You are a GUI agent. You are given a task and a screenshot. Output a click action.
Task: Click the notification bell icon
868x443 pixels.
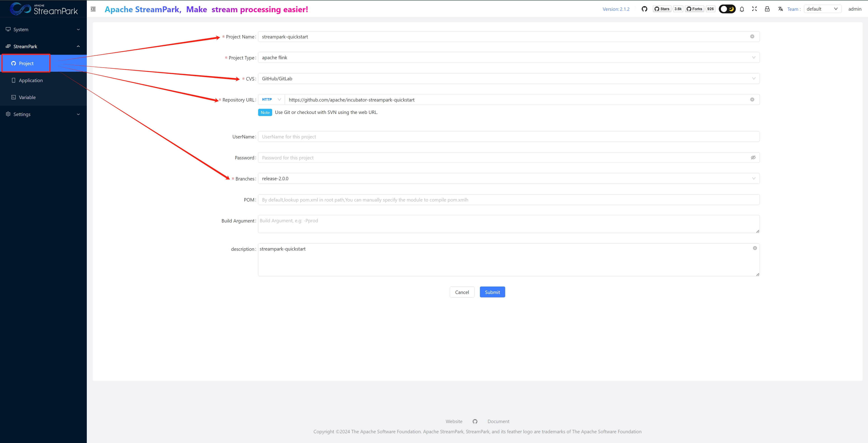pos(742,9)
